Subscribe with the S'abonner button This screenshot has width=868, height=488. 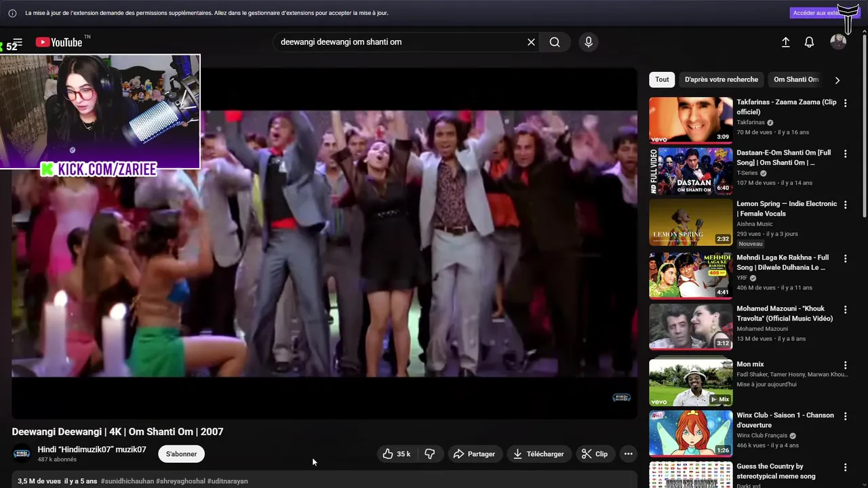coord(181,454)
